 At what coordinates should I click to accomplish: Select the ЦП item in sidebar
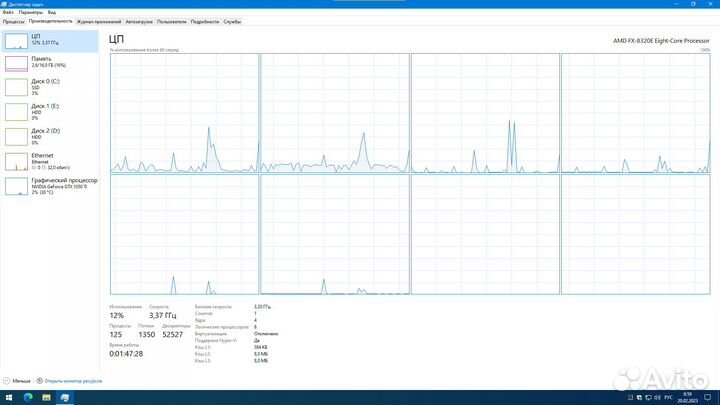click(50, 41)
